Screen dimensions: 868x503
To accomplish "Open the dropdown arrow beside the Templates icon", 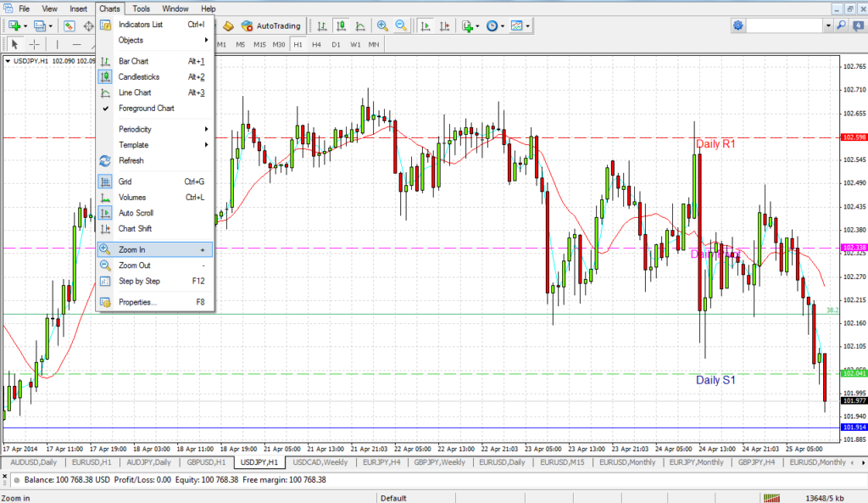I will pyautogui.click(x=527, y=26).
